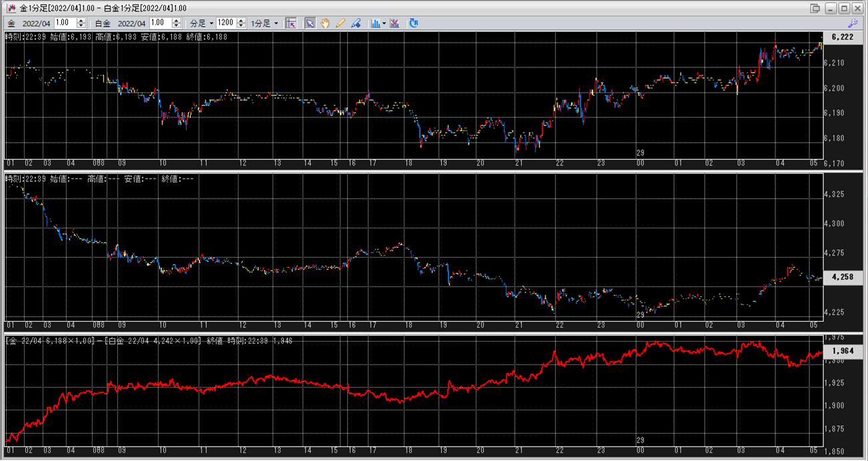
Task: Open the 分足 chart type dropdown
Action: [202, 23]
